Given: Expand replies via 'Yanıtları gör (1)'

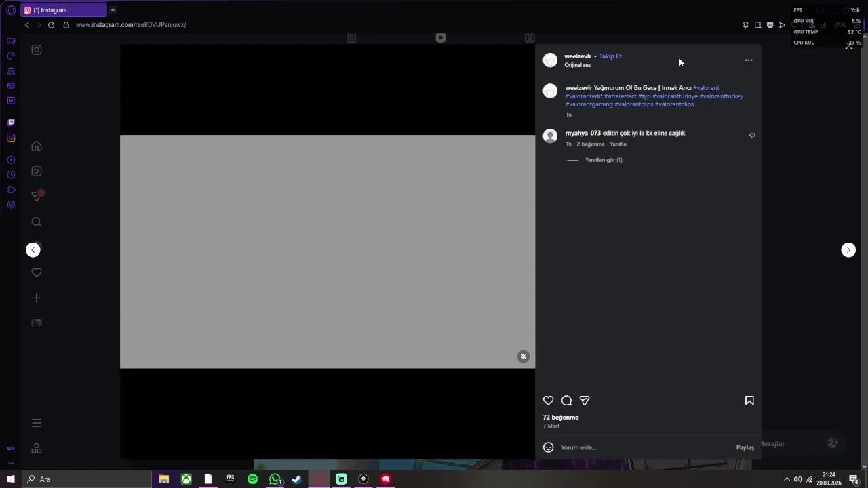Looking at the screenshot, I should point(604,160).
